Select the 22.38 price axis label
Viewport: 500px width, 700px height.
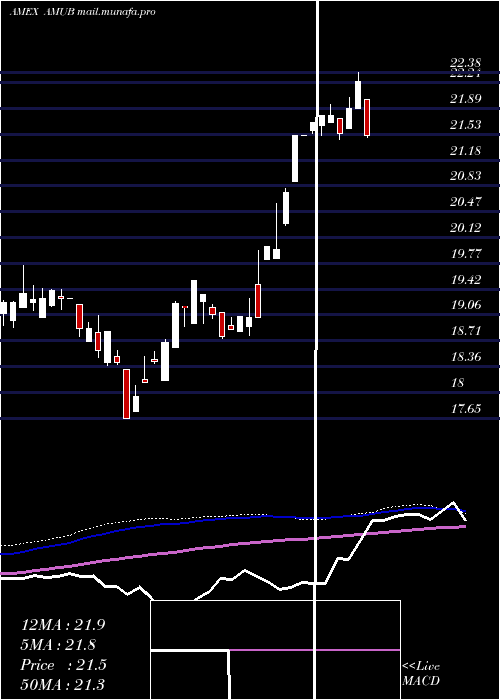(465, 65)
